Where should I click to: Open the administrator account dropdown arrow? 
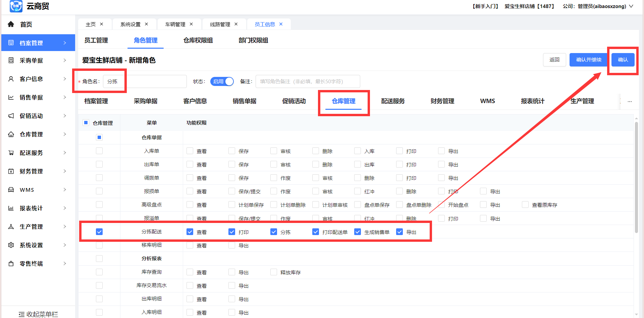coord(631,6)
